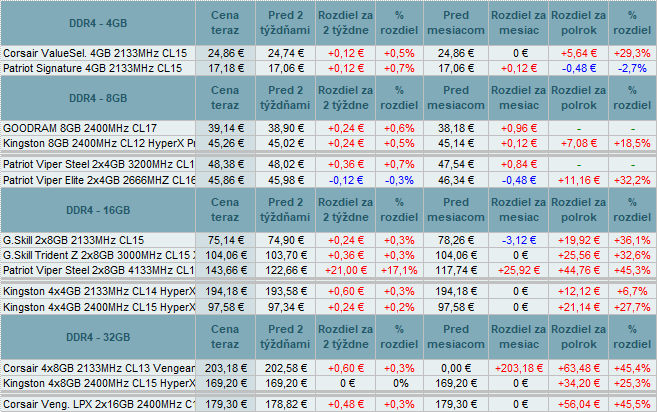Select the '-2,7%' percentage cell

pos(632,68)
